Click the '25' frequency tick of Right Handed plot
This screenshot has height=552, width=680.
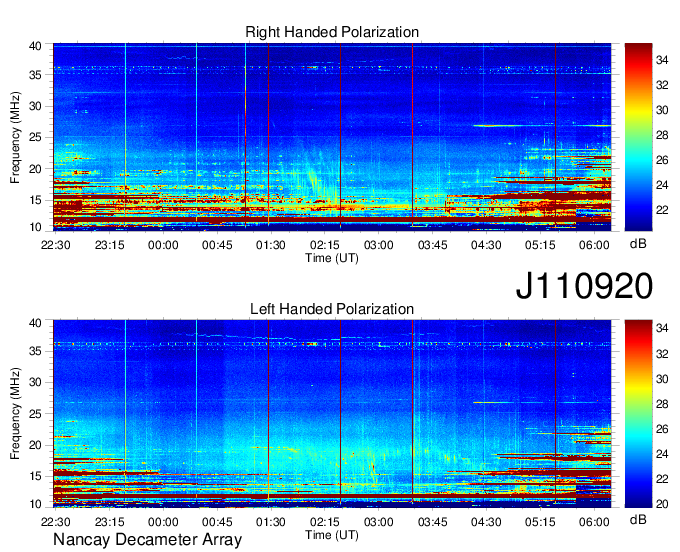[x=35, y=137]
